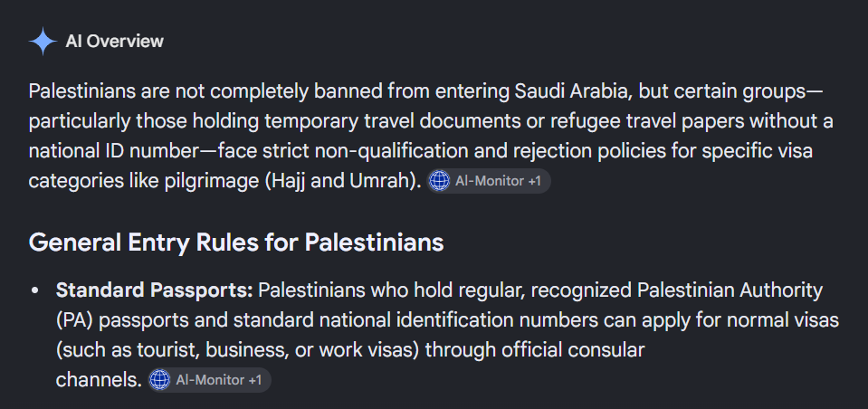Viewport: 868px width, 409px height.
Task: Click the bullet point before Standard Passports
Action: (35, 290)
